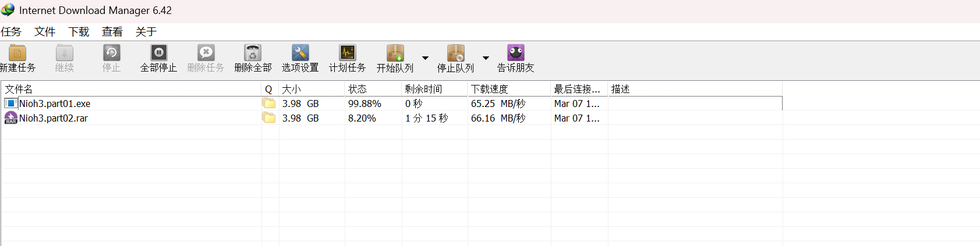The height and width of the screenshot is (246, 980).
Task: Open the 关于 menu
Action: click(146, 31)
